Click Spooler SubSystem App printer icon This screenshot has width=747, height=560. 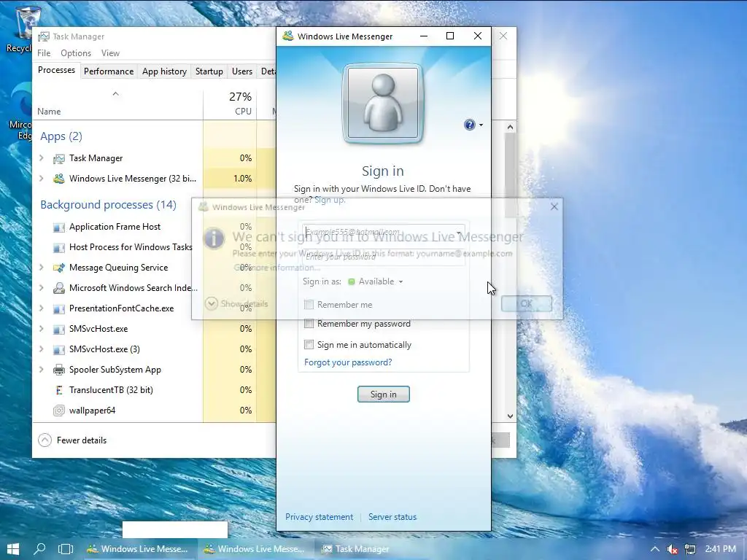[58, 370]
